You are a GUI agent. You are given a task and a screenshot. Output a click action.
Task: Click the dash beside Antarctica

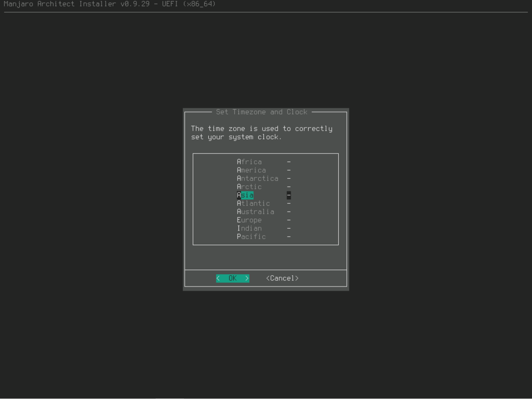coord(289,179)
